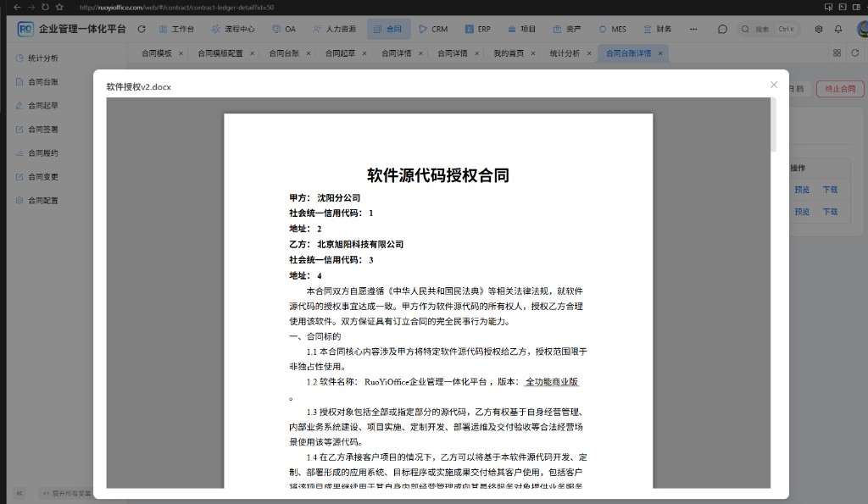868x504 pixels.
Task: Open the 工作台 menu
Action: pyautogui.click(x=176, y=29)
